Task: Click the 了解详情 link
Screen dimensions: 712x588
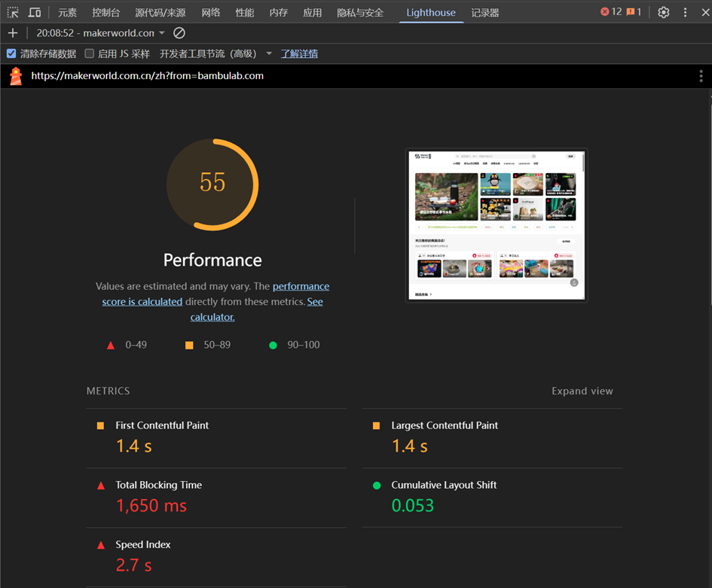Action: coord(299,53)
